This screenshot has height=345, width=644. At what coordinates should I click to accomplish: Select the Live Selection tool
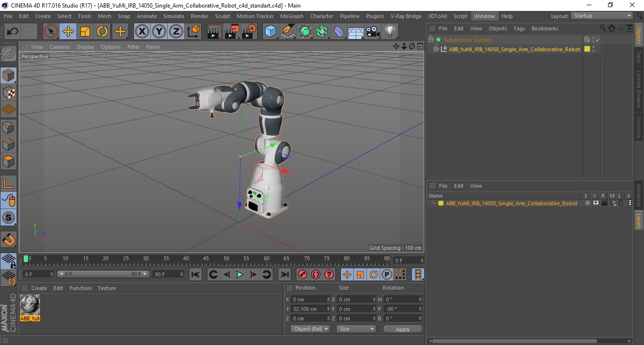(x=51, y=32)
